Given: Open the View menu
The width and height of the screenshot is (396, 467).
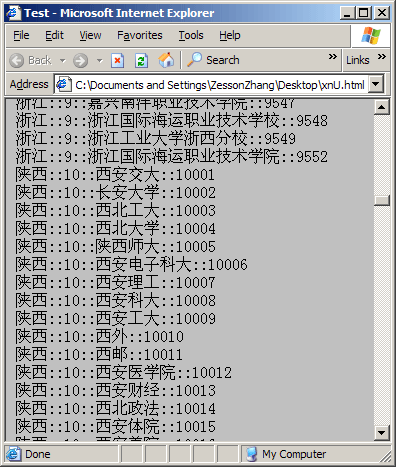Looking at the screenshot, I should coord(90,35).
